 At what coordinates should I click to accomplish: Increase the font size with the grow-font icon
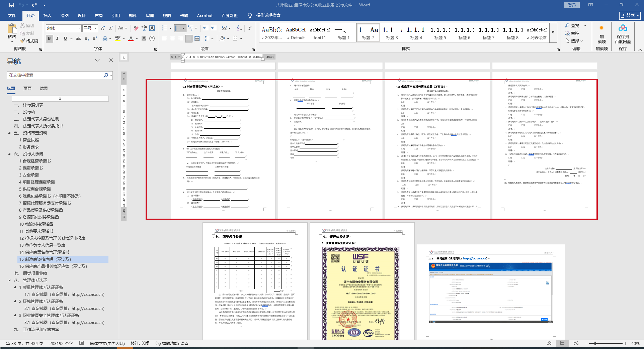103,28
